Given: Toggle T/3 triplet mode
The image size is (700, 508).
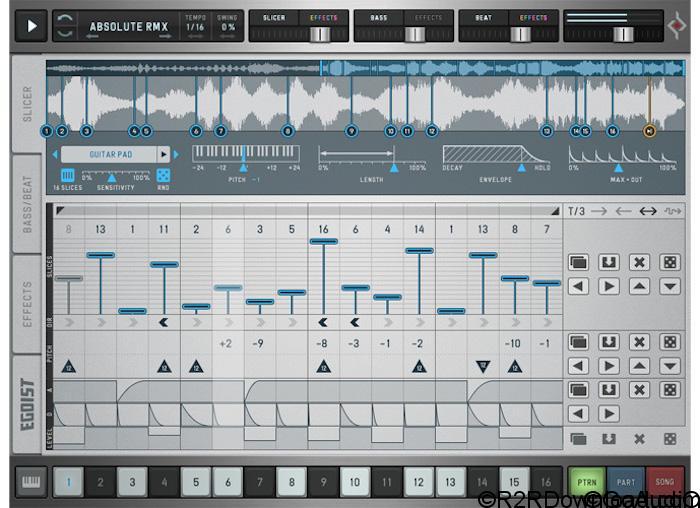Looking at the screenshot, I should (x=576, y=211).
